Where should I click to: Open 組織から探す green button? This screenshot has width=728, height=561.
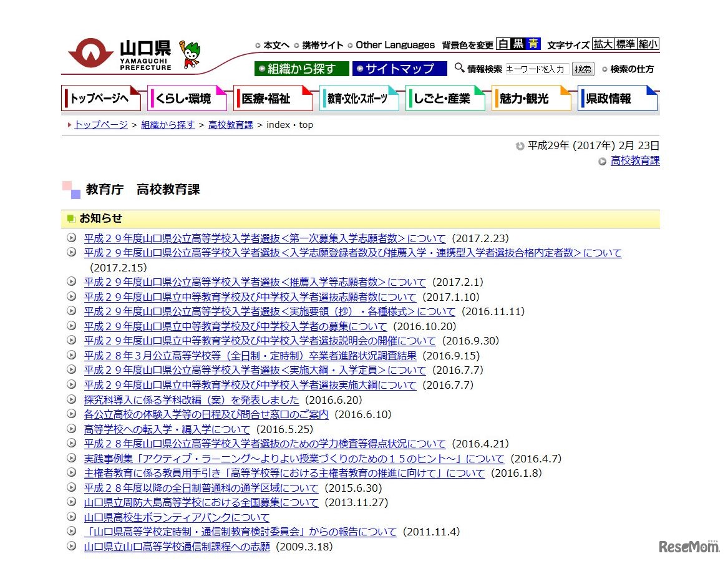coord(302,69)
